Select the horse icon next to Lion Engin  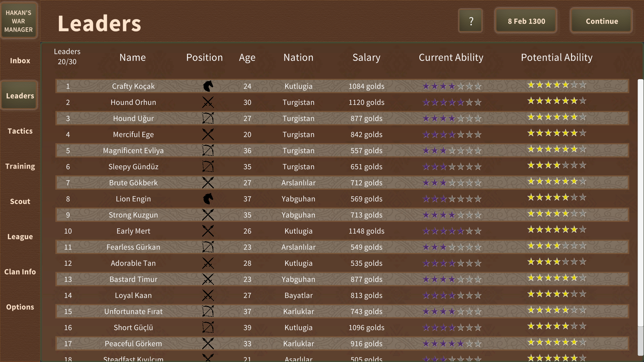pyautogui.click(x=208, y=198)
